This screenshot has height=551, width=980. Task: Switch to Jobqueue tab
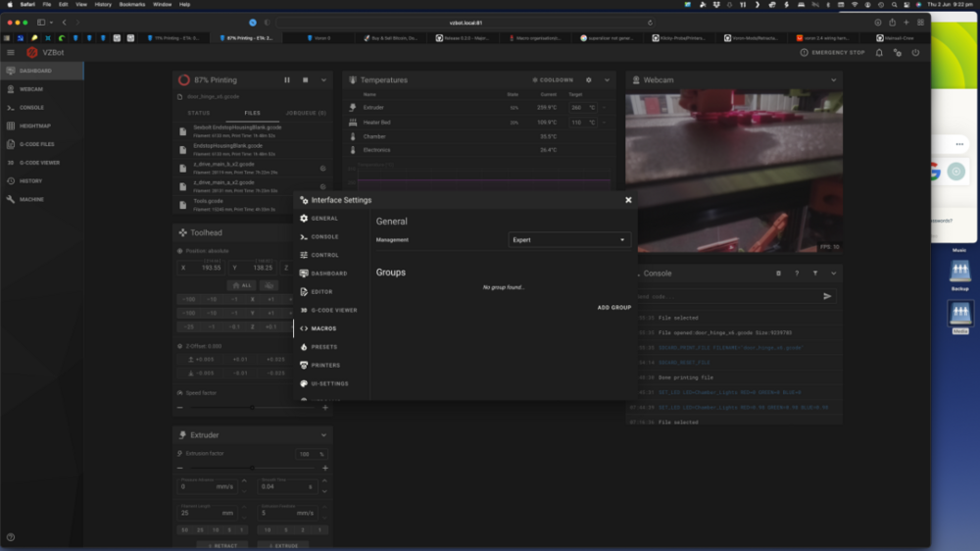306,113
